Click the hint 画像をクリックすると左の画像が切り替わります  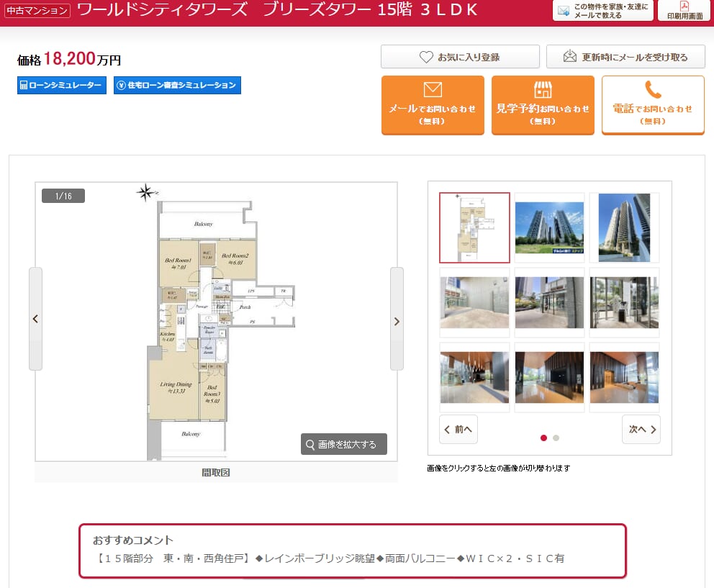499,468
